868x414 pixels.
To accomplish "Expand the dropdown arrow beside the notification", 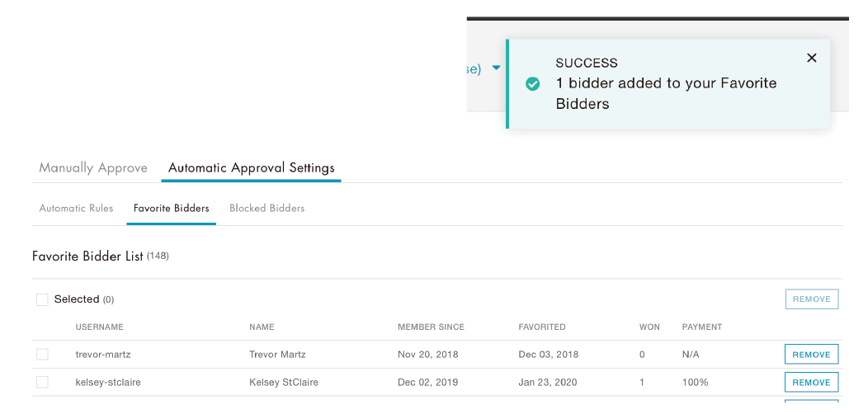I will click(496, 68).
